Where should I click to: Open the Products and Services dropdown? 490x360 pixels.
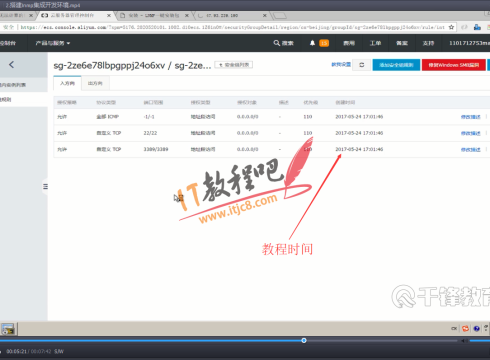(x=53, y=43)
